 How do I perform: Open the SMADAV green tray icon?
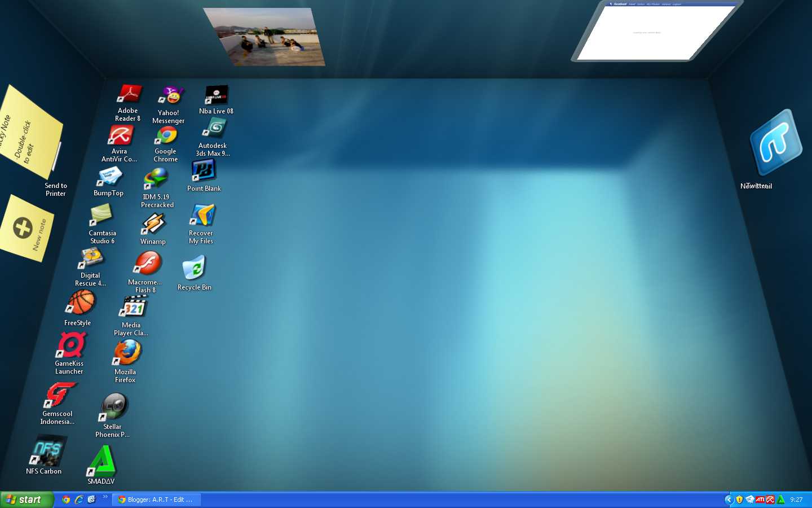click(781, 500)
